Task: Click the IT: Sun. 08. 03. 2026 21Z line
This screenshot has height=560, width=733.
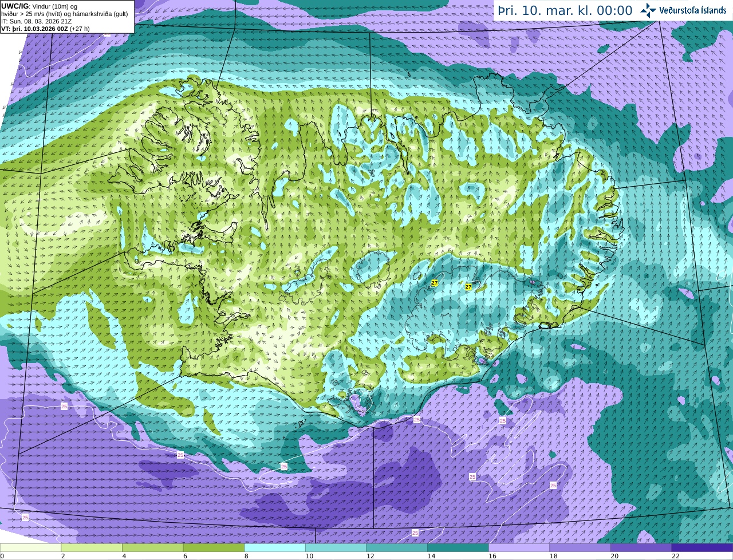Action: [x=37, y=21]
